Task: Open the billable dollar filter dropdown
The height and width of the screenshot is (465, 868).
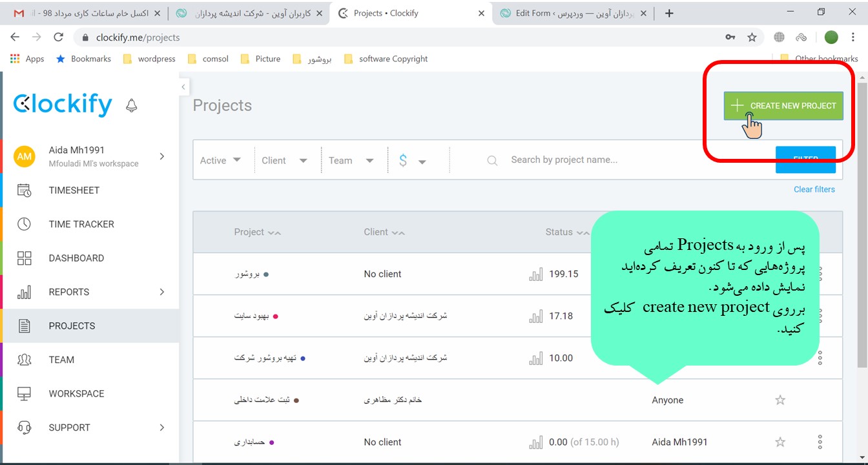Action: tap(412, 160)
